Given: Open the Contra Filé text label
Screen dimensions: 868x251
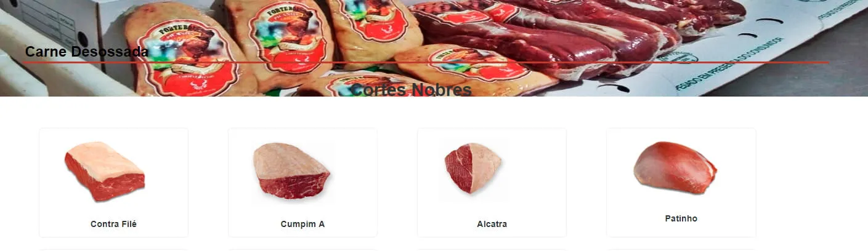Looking at the screenshot, I should (x=113, y=224).
